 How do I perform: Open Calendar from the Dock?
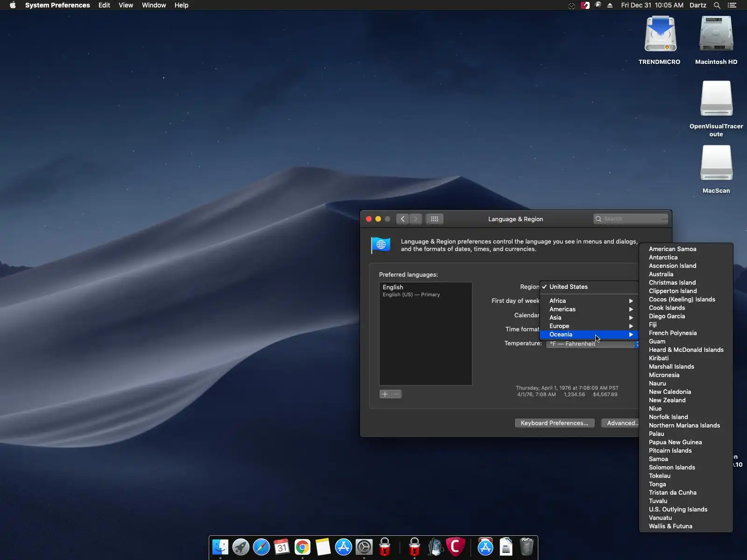[x=282, y=547]
